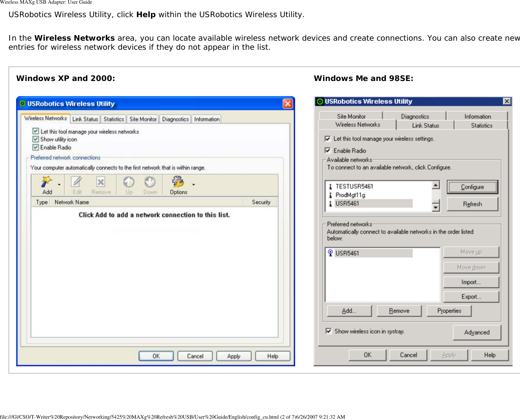Image resolution: width=520 pixels, height=420 pixels.
Task: Click Cancel in 98SE utility window
Action: [x=408, y=355]
